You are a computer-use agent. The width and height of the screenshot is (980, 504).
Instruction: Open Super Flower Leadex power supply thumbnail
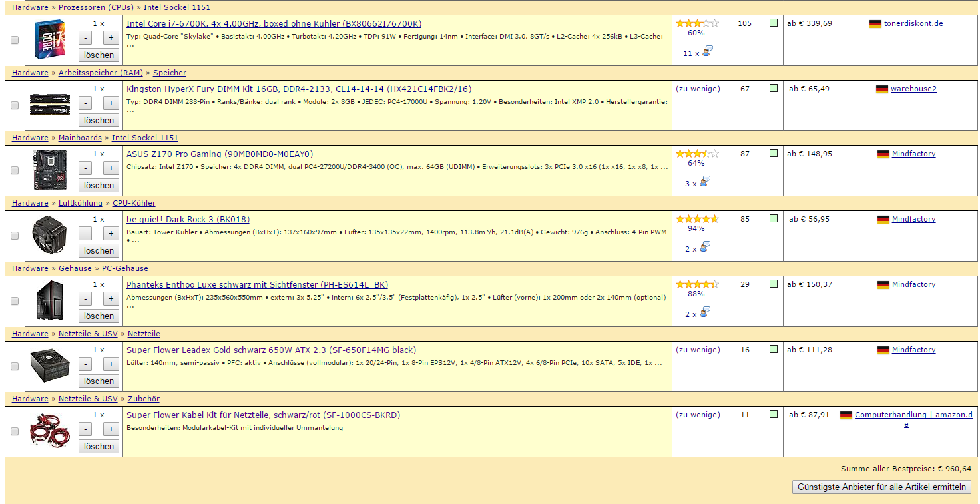point(49,366)
